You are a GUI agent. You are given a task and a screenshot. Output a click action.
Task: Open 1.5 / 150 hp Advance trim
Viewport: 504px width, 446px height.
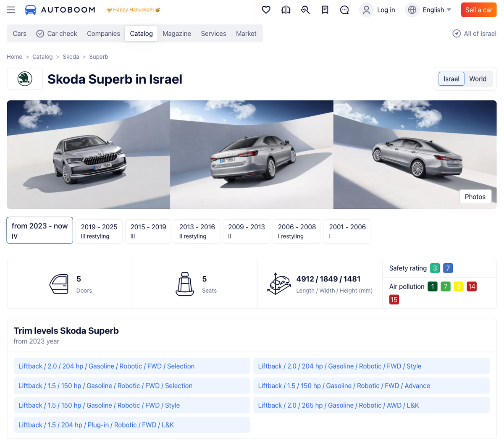click(x=371, y=386)
